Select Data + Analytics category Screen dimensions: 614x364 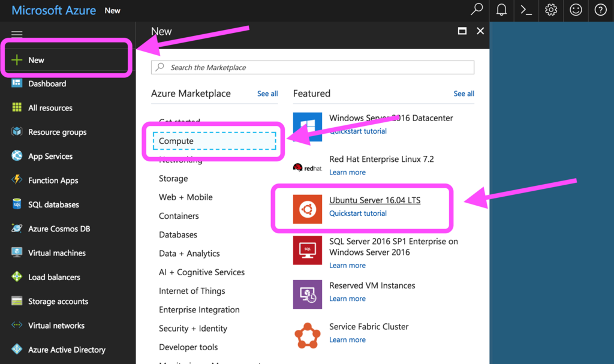pyautogui.click(x=189, y=254)
